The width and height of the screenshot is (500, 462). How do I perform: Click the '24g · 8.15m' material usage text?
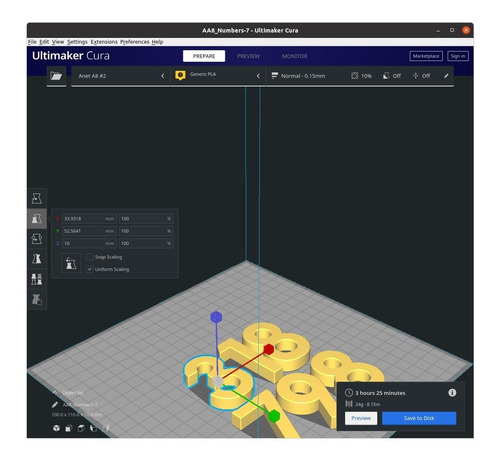[x=367, y=404]
